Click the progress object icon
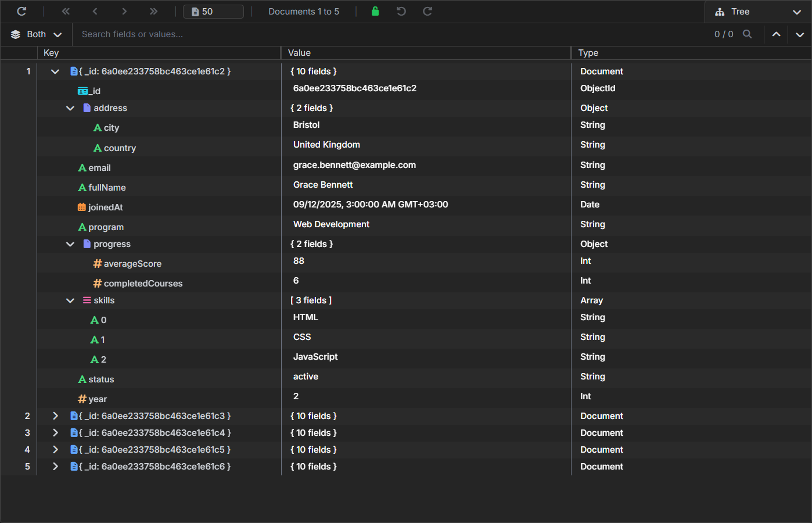 coord(87,244)
